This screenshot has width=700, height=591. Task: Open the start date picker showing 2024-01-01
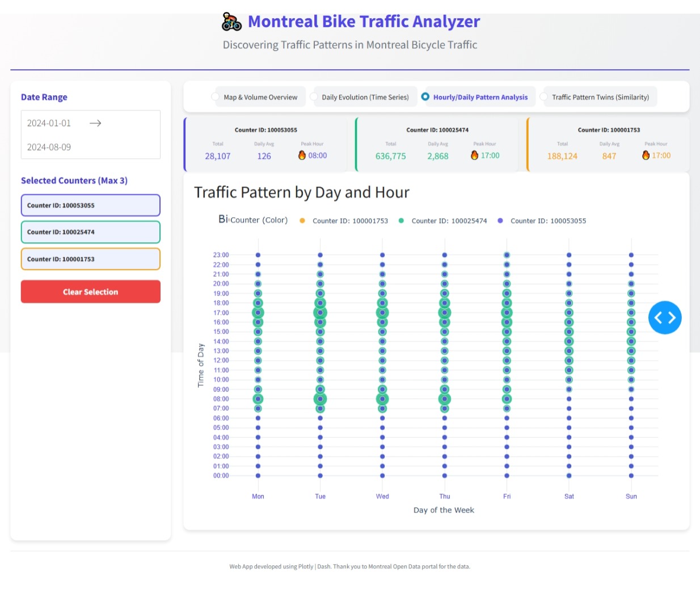48,122
